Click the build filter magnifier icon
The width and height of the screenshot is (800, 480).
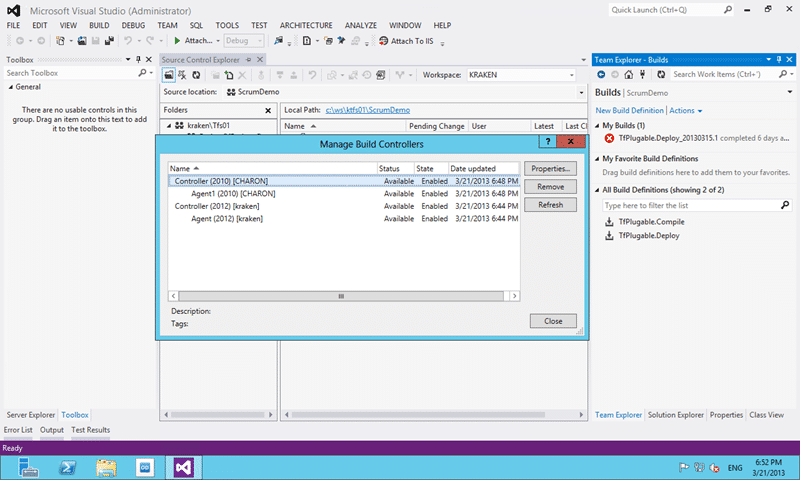click(785, 205)
